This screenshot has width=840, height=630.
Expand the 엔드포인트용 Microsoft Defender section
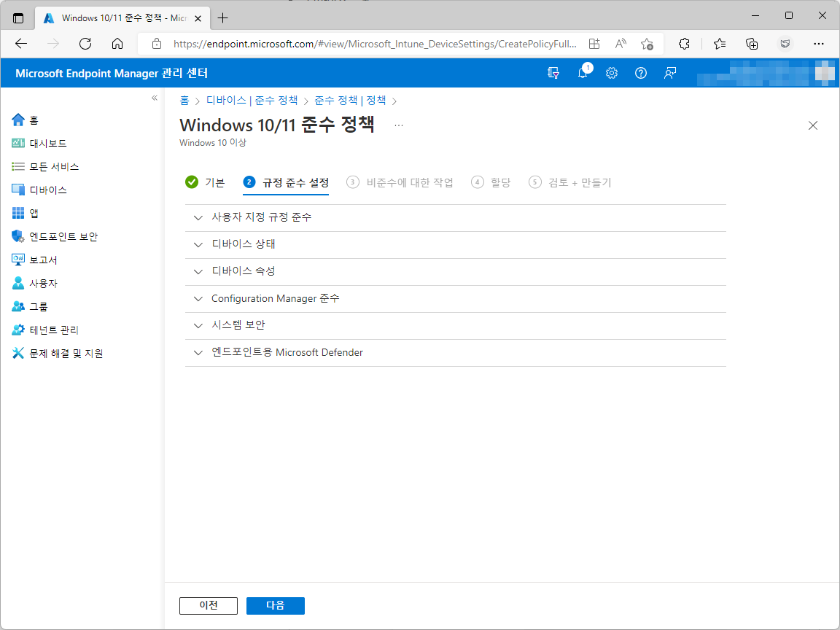(455, 353)
